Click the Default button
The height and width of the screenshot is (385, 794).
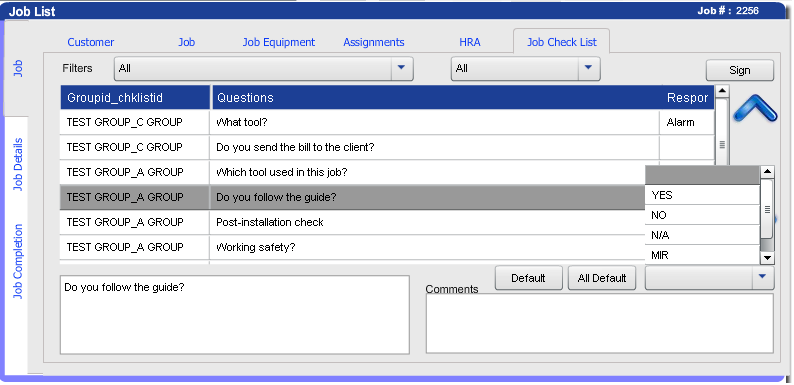528,278
